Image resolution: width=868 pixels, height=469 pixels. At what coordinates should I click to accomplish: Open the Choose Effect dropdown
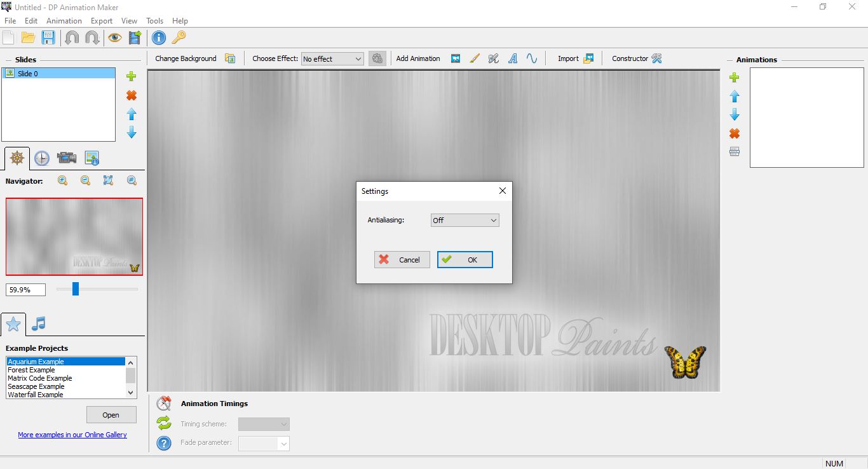point(332,58)
